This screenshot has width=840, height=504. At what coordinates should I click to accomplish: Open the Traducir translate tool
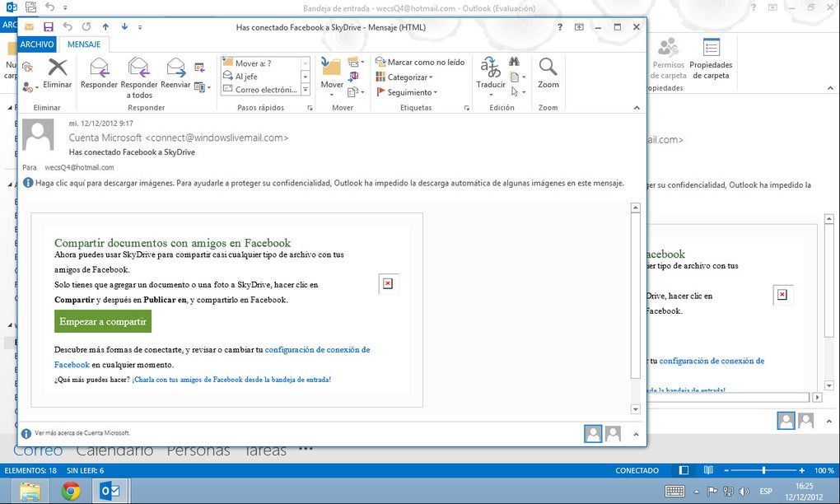click(491, 77)
